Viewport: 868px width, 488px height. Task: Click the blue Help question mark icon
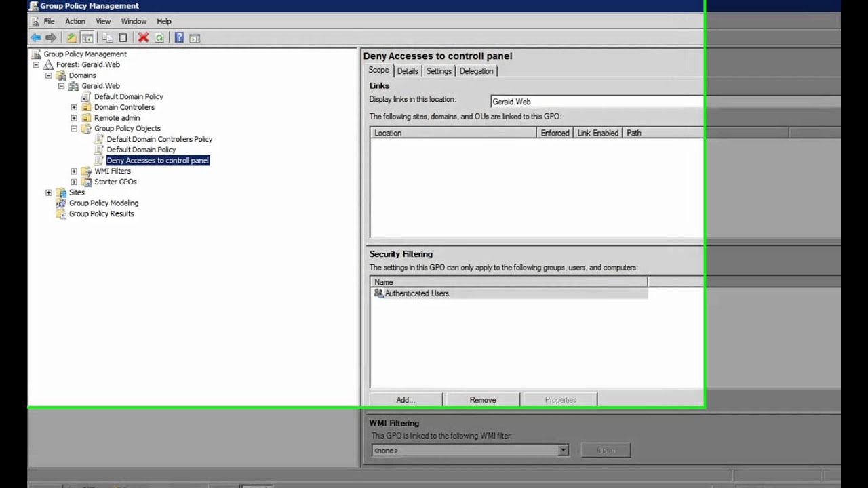179,38
